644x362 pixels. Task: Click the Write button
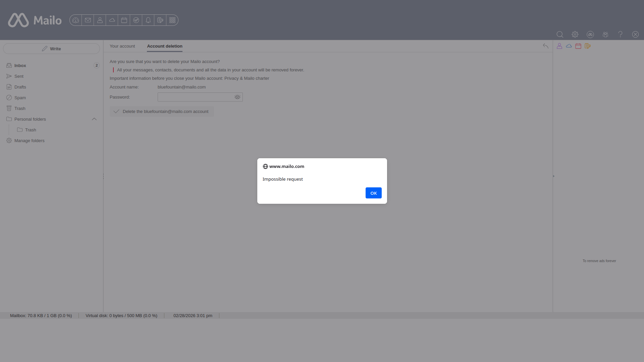(x=51, y=49)
